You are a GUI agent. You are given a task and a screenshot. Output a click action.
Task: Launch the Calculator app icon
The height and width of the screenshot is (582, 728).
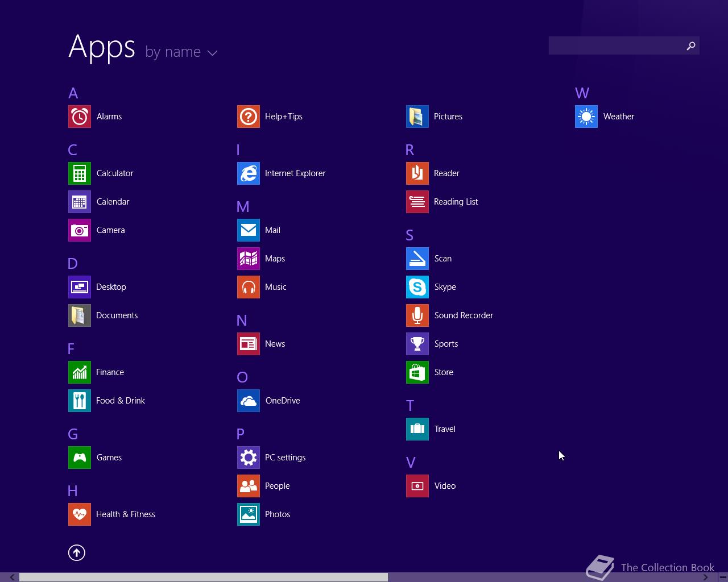click(x=80, y=173)
